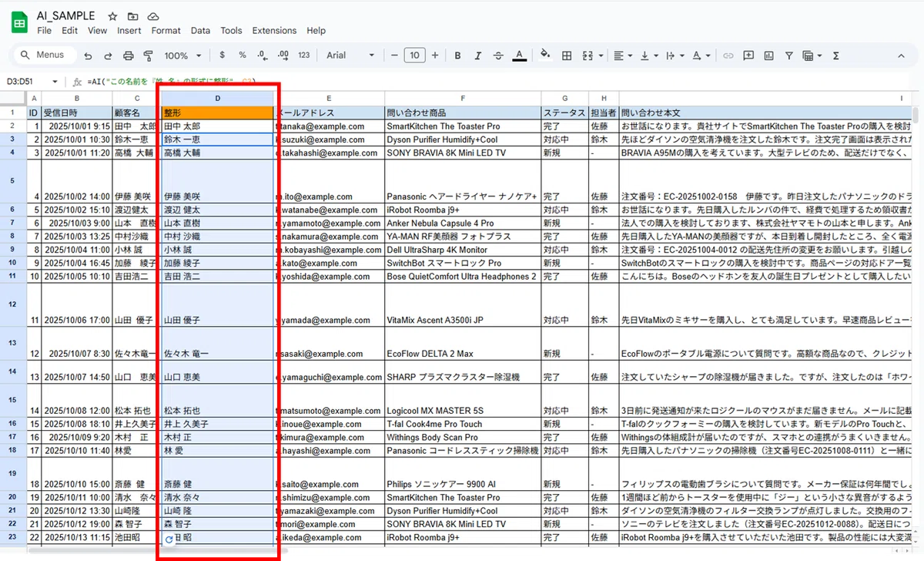Image resolution: width=924 pixels, height=561 pixels.
Task: Click the horizontal scrollbar at bottom
Action: tap(158, 551)
